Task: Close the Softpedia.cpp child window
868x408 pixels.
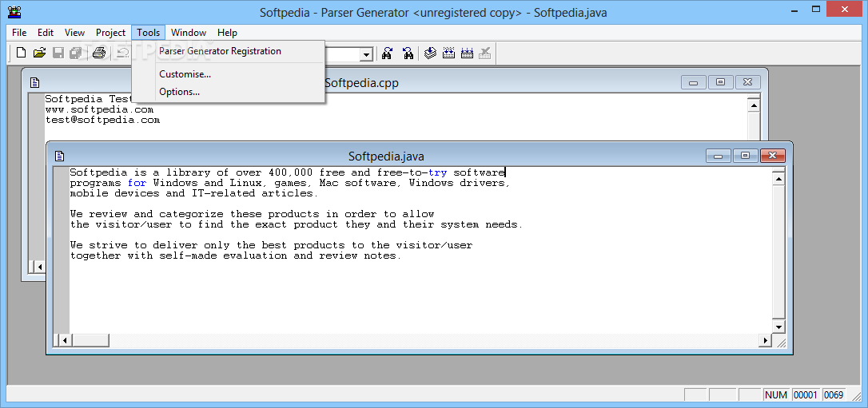Action: coord(747,82)
